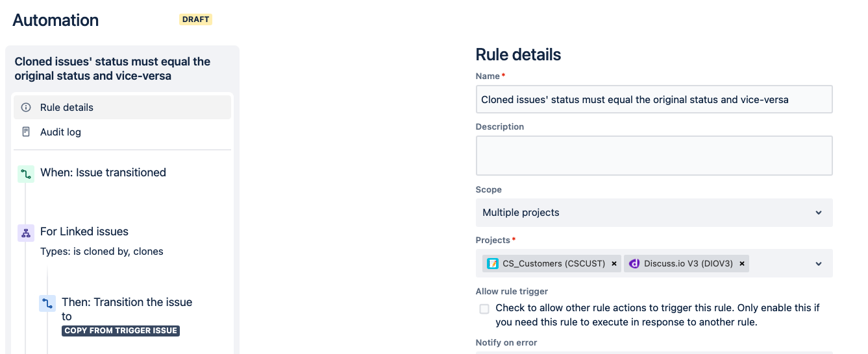
Task: Select the Linked issues branch icon
Action: (x=26, y=232)
